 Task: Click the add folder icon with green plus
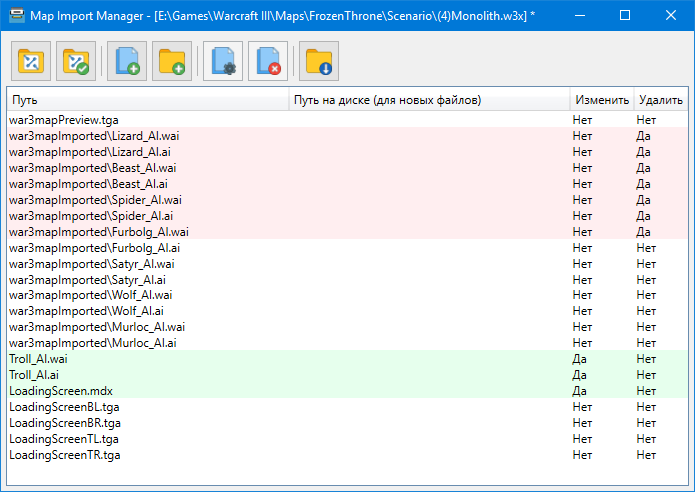tap(172, 61)
